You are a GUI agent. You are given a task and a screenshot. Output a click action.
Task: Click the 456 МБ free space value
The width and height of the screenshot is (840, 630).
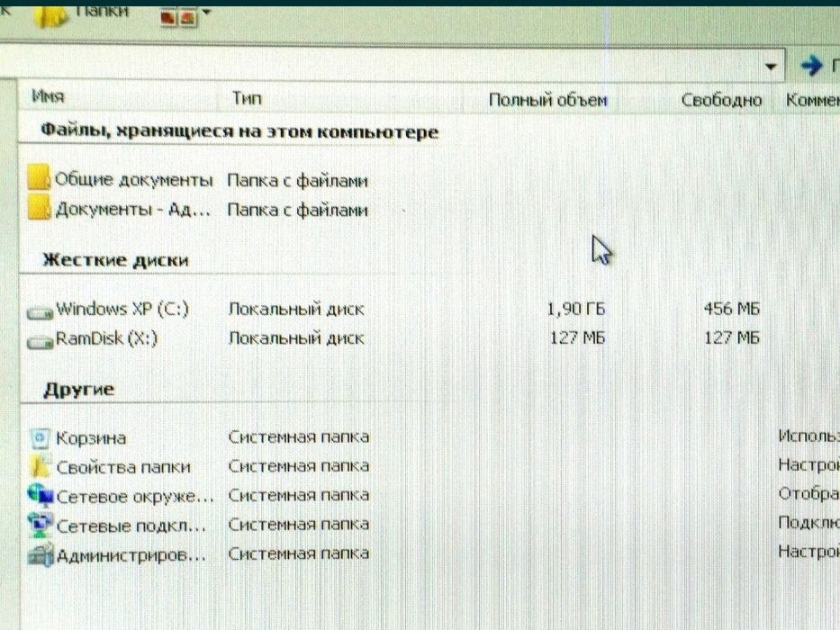pos(732,309)
